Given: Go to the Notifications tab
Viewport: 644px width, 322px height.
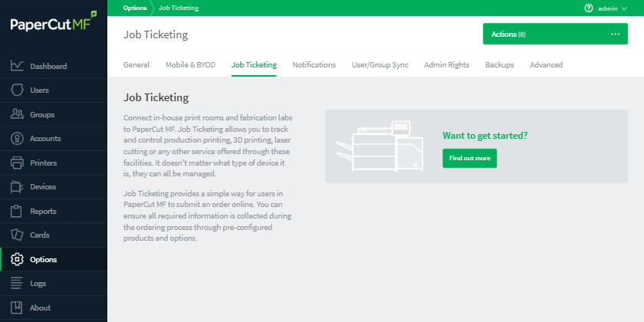Looking at the screenshot, I should pyautogui.click(x=314, y=64).
